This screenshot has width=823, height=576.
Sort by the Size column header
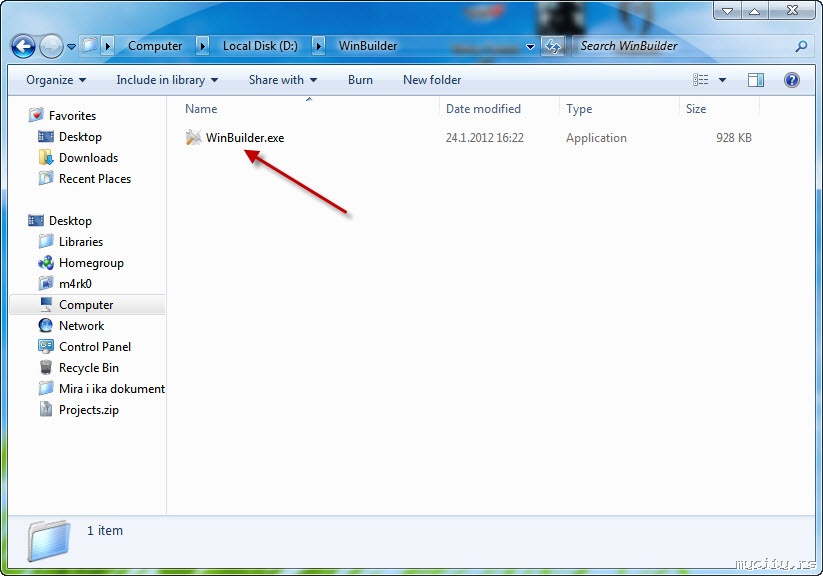point(696,109)
